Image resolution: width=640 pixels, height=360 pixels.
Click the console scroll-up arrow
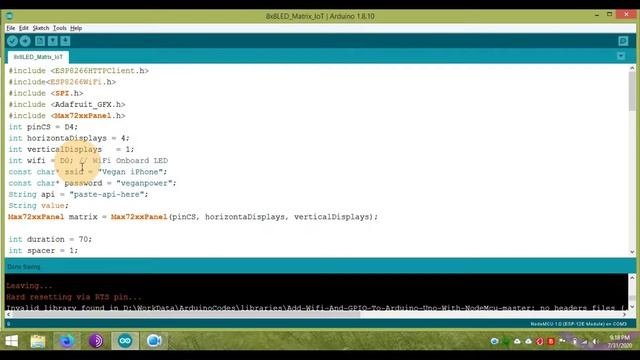(x=632, y=278)
